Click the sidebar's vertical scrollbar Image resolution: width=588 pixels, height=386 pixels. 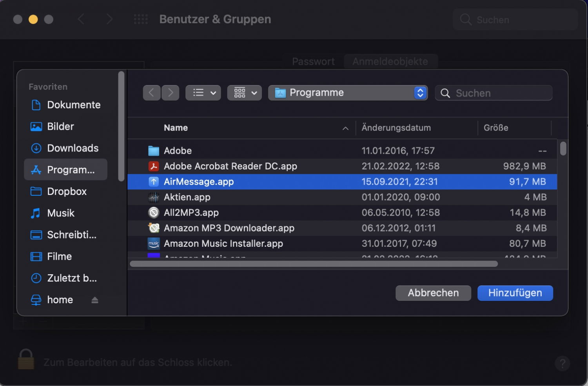click(x=121, y=126)
